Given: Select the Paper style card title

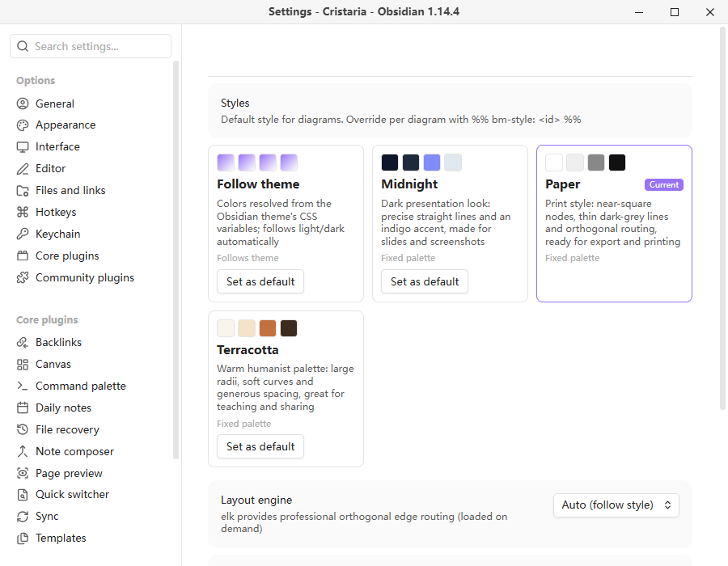Looking at the screenshot, I should (x=563, y=184).
